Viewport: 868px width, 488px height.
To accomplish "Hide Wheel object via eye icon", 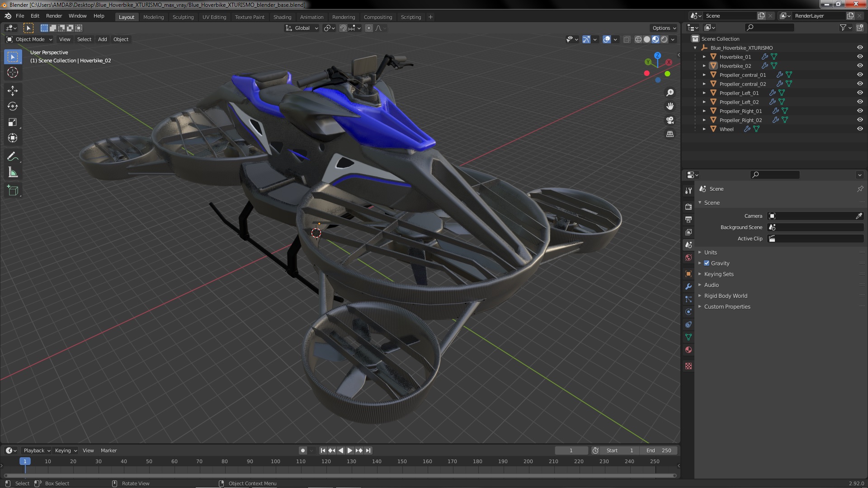I will click(860, 129).
